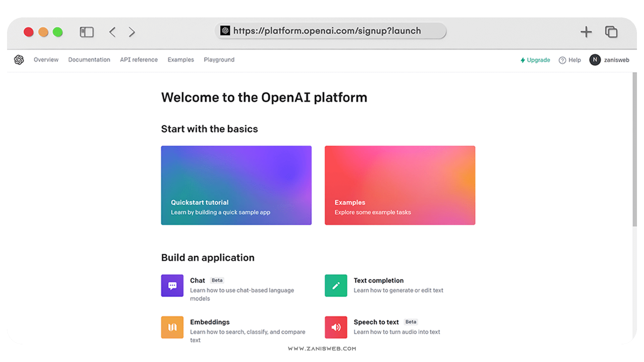This screenshot has height=362, width=644.
Task: Click the OpenAI logo icon
Action: click(19, 60)
